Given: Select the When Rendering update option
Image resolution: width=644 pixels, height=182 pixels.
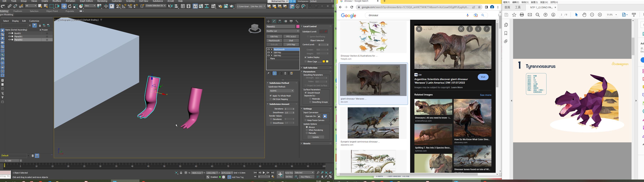Looking at the screenshot, I should pos(307,130).
